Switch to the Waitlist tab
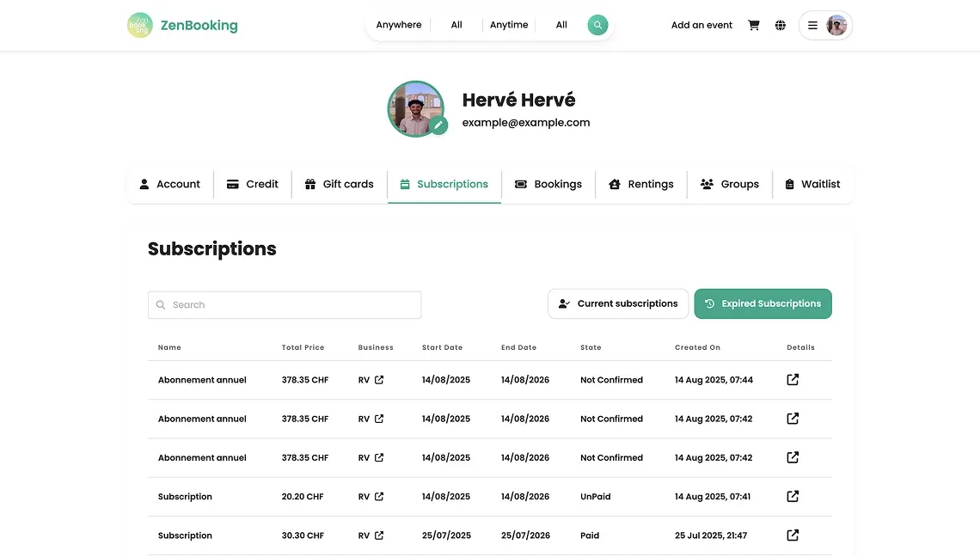The image size is (980, 557). (812, 185)
